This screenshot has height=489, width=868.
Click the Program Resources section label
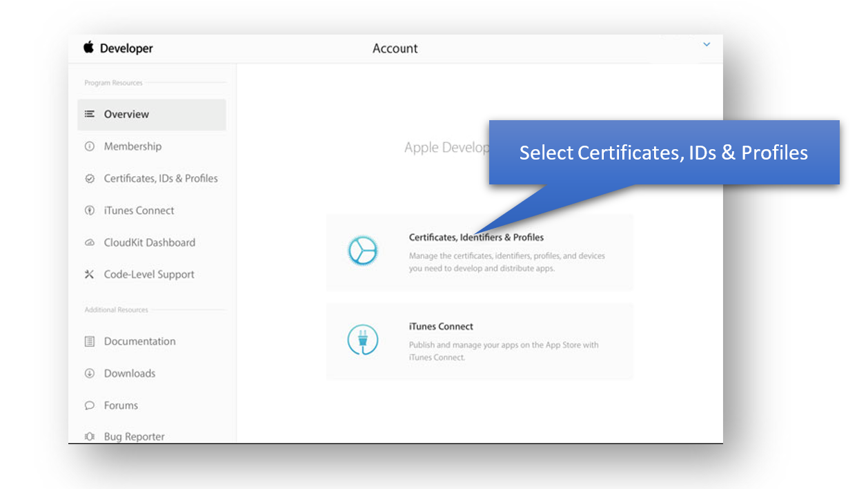click(113, 83)
